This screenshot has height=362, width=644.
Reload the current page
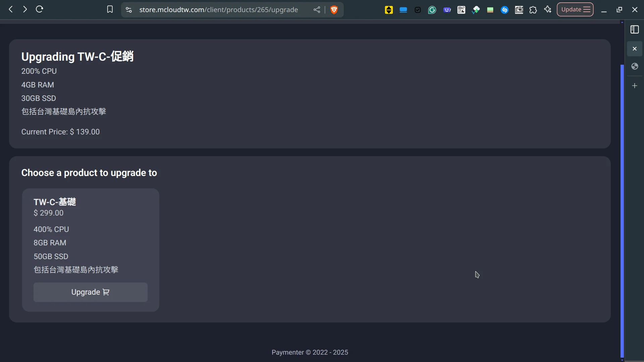[40, 9]
